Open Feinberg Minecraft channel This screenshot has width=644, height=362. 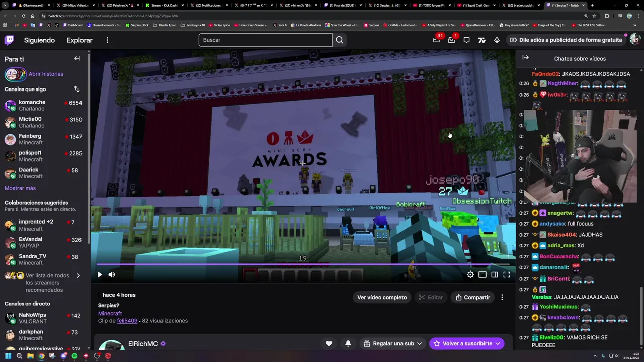tap(43, 139)
